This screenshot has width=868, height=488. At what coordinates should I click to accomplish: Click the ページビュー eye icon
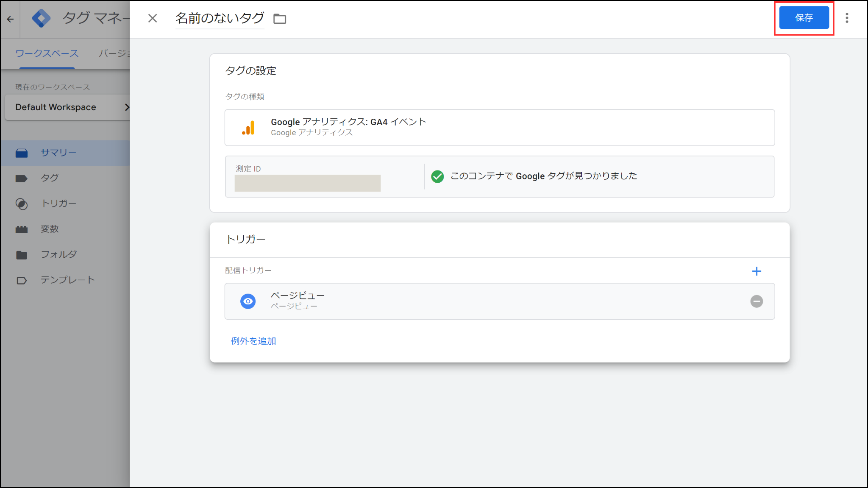tap(248, 301)
